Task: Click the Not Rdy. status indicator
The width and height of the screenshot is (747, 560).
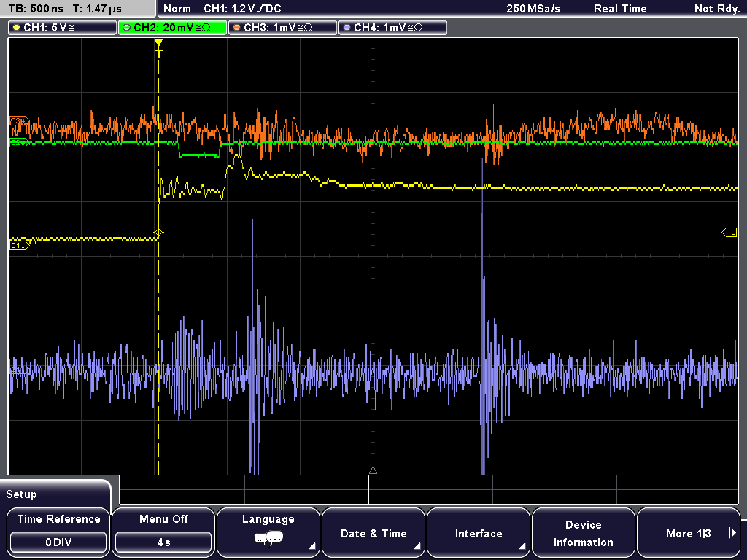Action: [717, 9]
